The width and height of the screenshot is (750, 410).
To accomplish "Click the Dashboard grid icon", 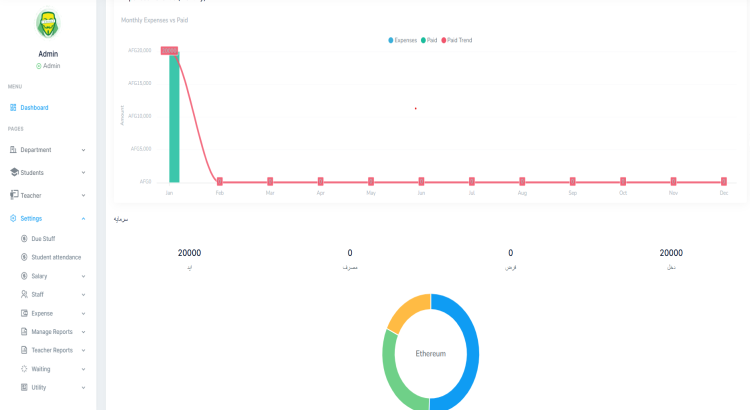I will tap(13, 108).
